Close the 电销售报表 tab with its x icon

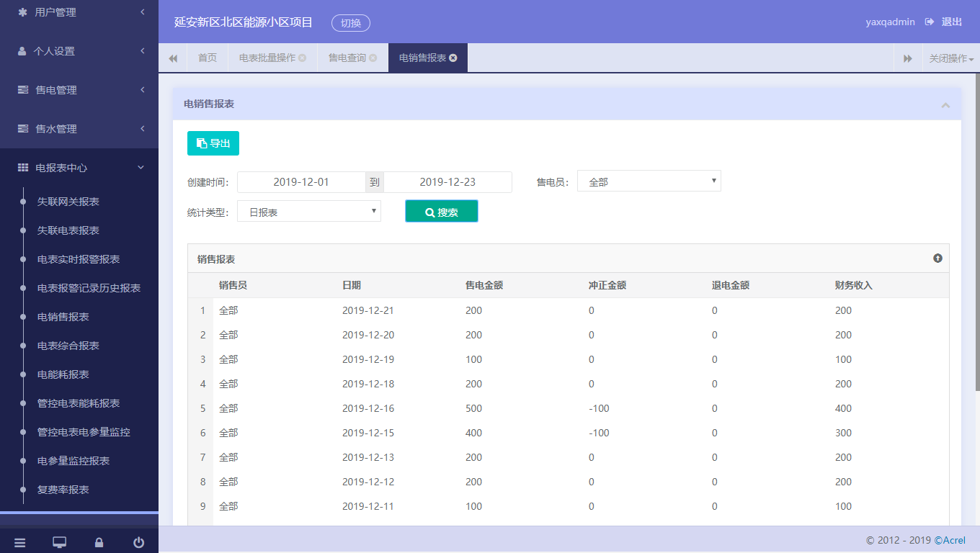pos(453,58)
